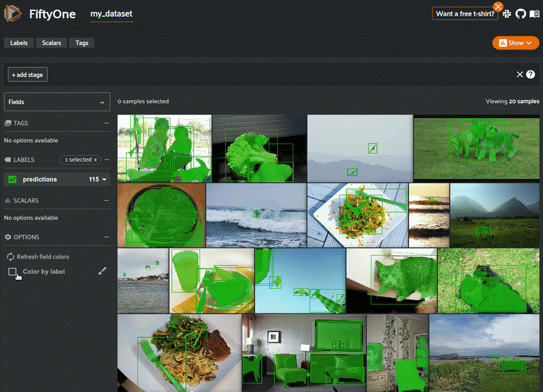Clear view stages with the X icon
543x392 pixels.
[519, 74]
